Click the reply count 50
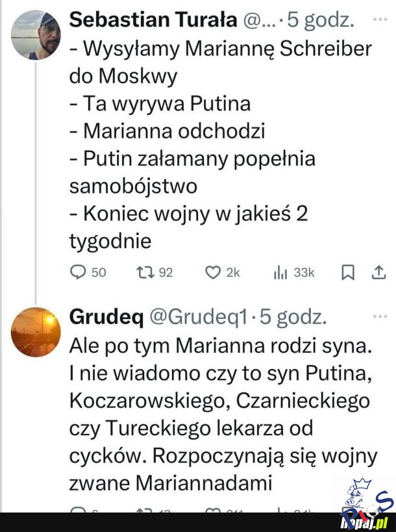 tap(98, 273)
